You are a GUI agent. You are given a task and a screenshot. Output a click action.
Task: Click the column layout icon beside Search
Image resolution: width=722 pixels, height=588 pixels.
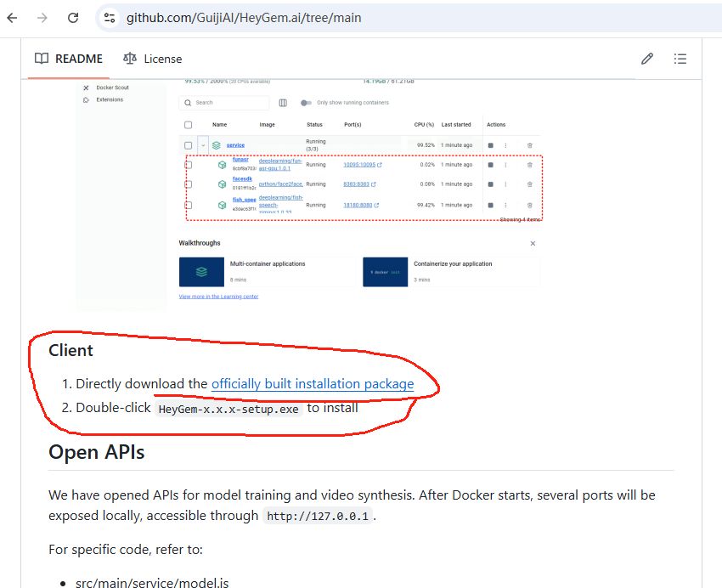pos(283,103)
